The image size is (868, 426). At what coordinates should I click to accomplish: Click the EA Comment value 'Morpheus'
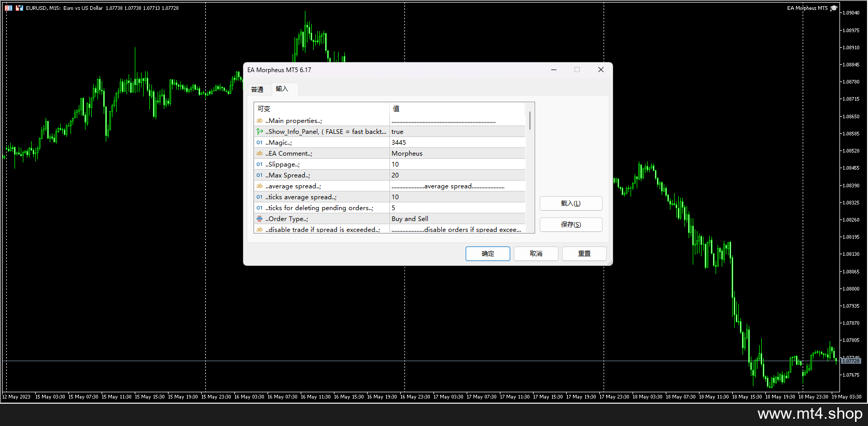(x=407, y=154)
